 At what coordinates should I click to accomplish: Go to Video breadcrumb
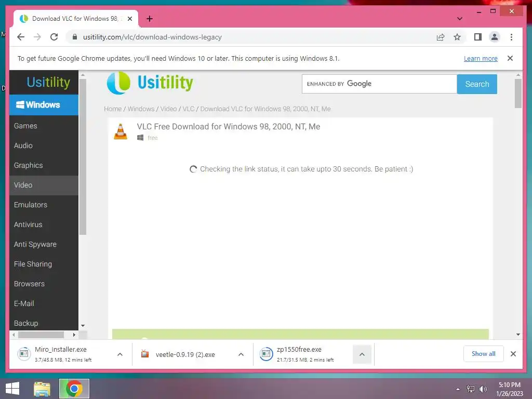click(168, 109)
